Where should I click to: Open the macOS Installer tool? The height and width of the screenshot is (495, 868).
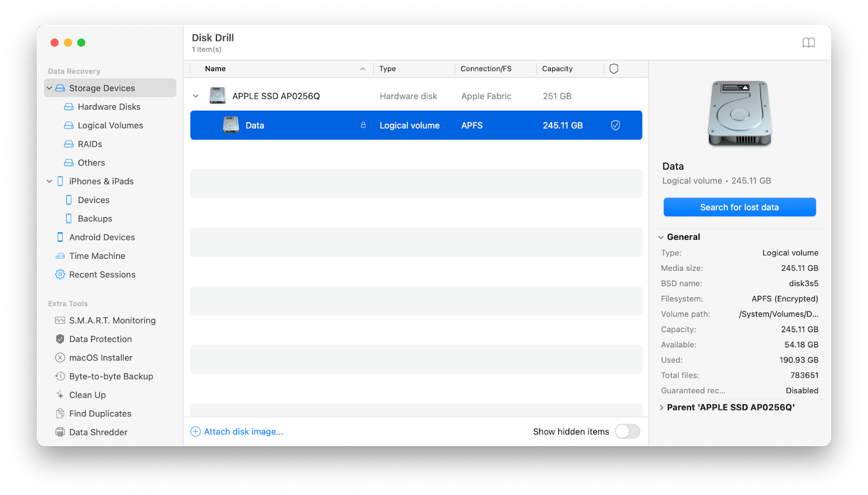pyautogui.click(x=100, y=357)
